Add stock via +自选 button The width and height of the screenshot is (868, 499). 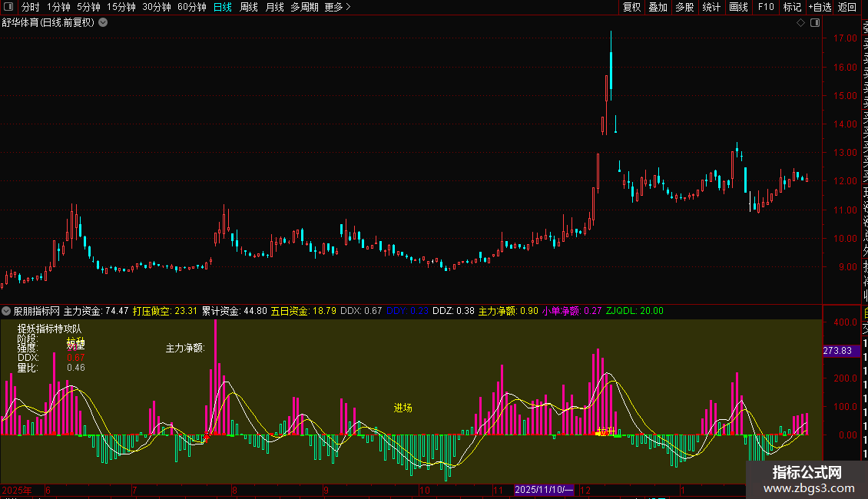point(820,7)
